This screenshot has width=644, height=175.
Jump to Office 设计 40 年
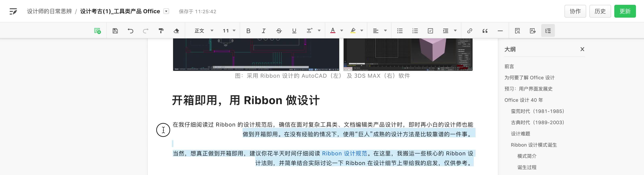(x=524, y=100)
